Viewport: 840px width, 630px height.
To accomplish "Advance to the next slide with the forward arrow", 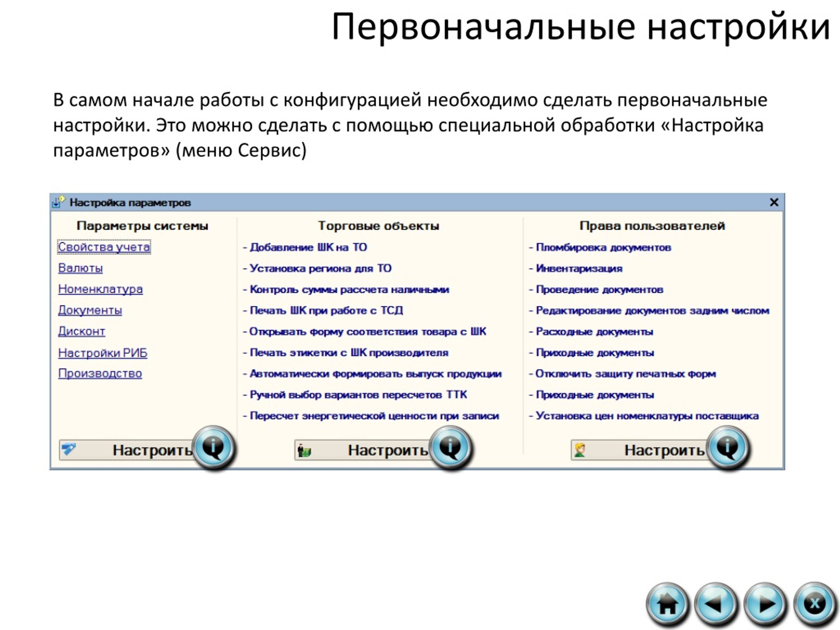I will pos(765,604).
